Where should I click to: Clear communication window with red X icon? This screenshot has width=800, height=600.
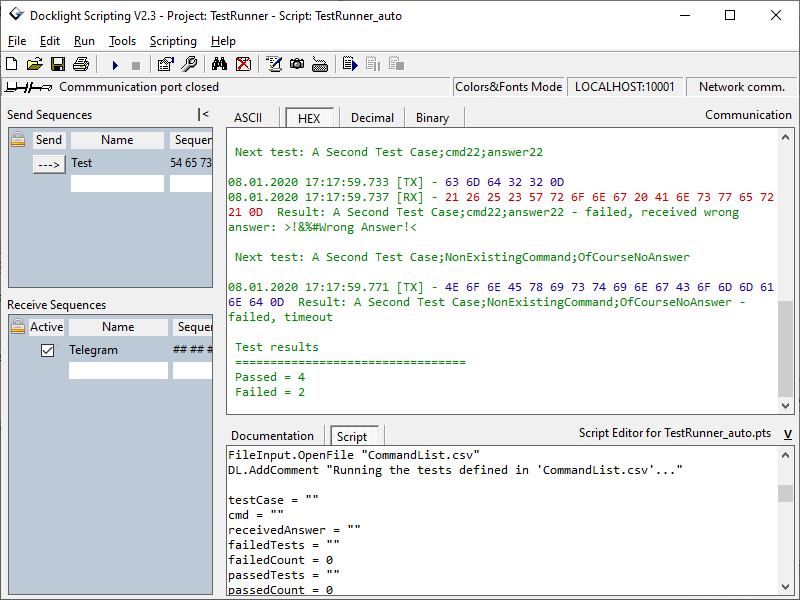[243, 65]
